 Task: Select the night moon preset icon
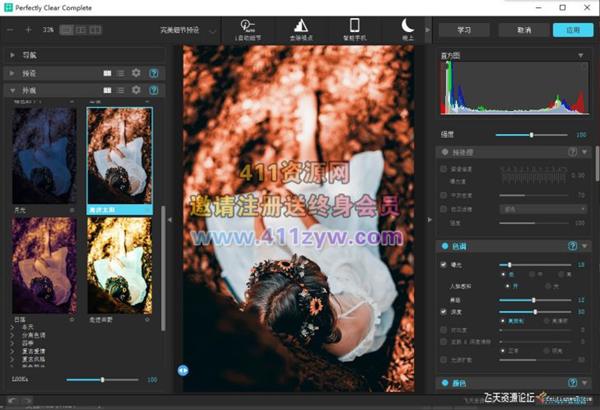pos(407,27)
